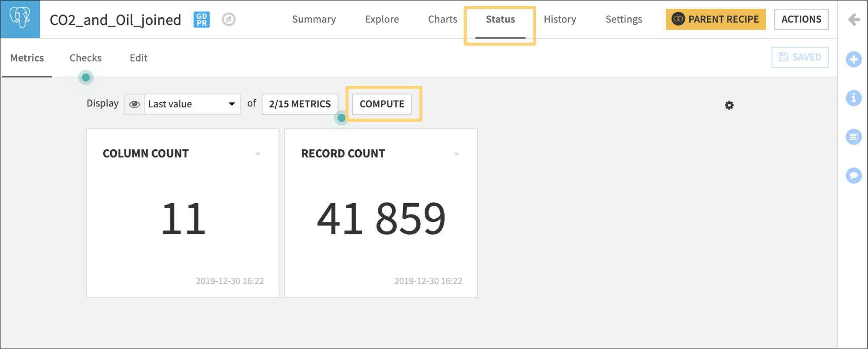
Task: Select the Metrics sub-tab
Action: [27, 58]
